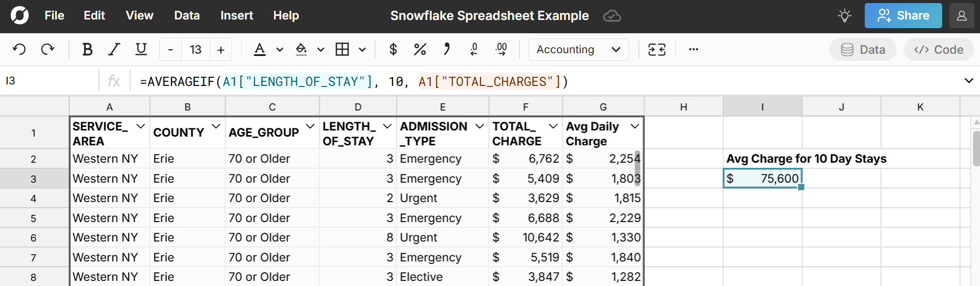The width and height of the screenshot is (980, 286).
Task: Click the decrease decimal places icon
Action: [474, 50]
